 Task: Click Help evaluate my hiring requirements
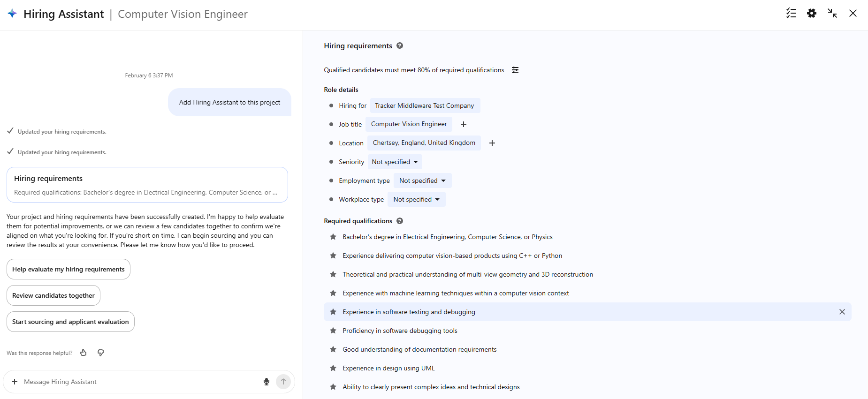pos(69,269)
